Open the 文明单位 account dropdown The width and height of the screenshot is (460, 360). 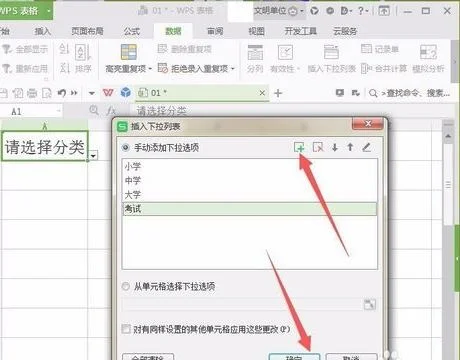point(279,11)
